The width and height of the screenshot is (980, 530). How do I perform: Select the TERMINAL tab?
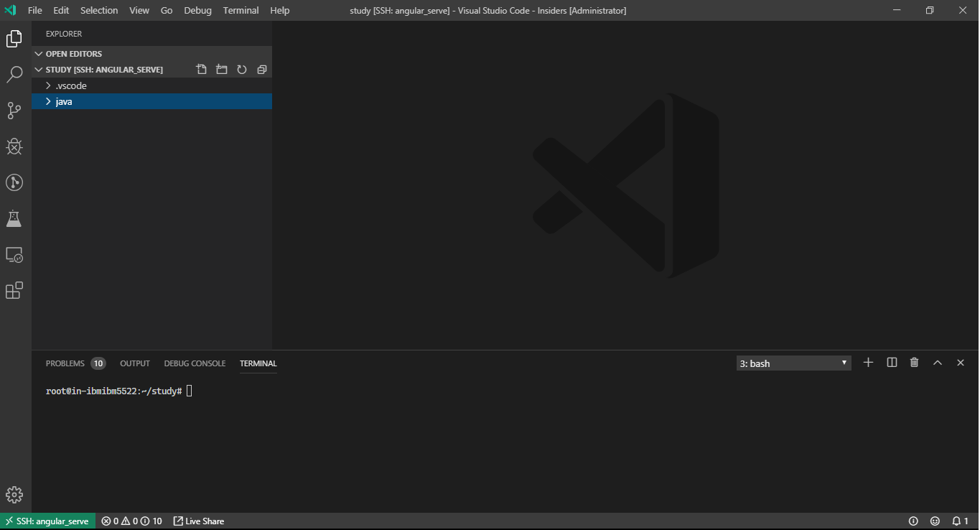[x=258, y=363]
